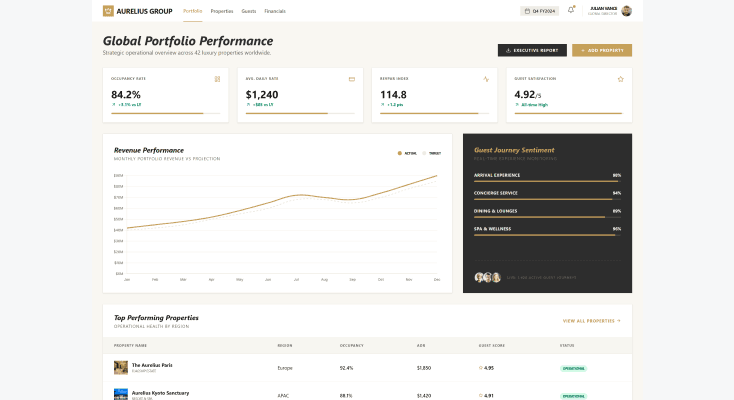Toggle the Actual series in chart legend
The width and height of the screenshot is (734, 400).
pyautogui.click(x=407, y=153)
